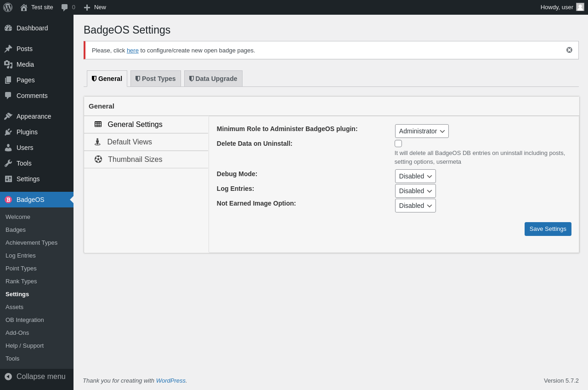Select the Thumbnail Sizes section
Viewport: 588px width, 390px height.
pyautogui.click(x=135, y=160)
